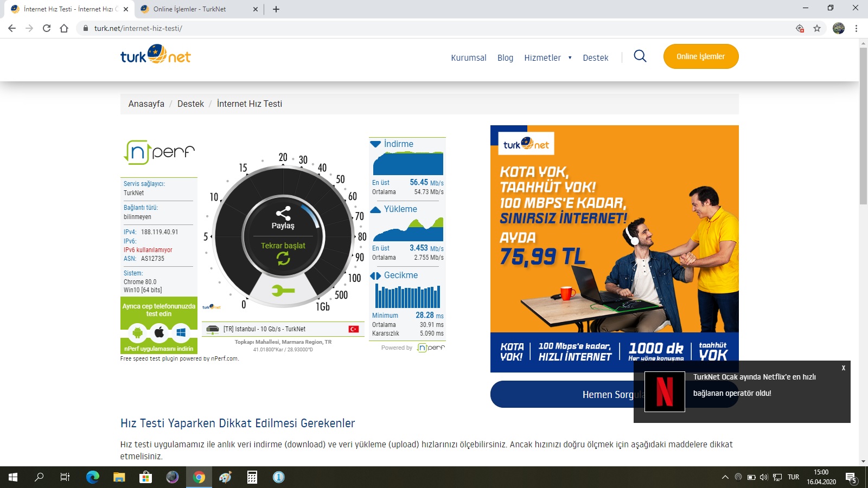868x488 pixels.
Task: Open the Chrome profile avatar
Action: click(839, 28)
